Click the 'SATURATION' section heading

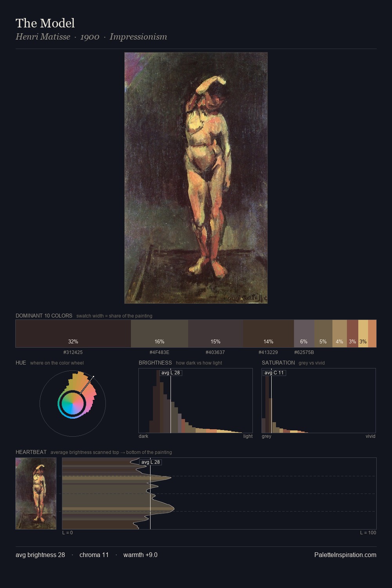pos(278,363)
